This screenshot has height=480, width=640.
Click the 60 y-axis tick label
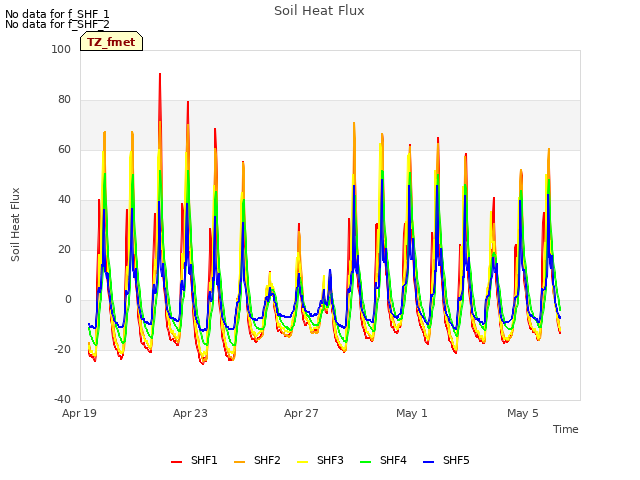click(x=64, y=149)
